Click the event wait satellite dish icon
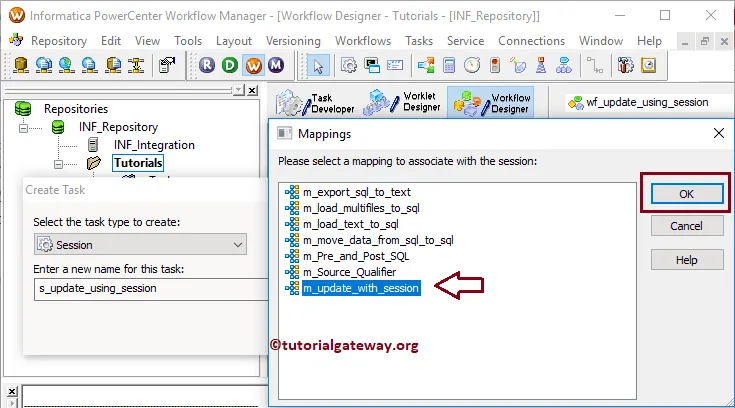The image size is (735, 408). 518,65
